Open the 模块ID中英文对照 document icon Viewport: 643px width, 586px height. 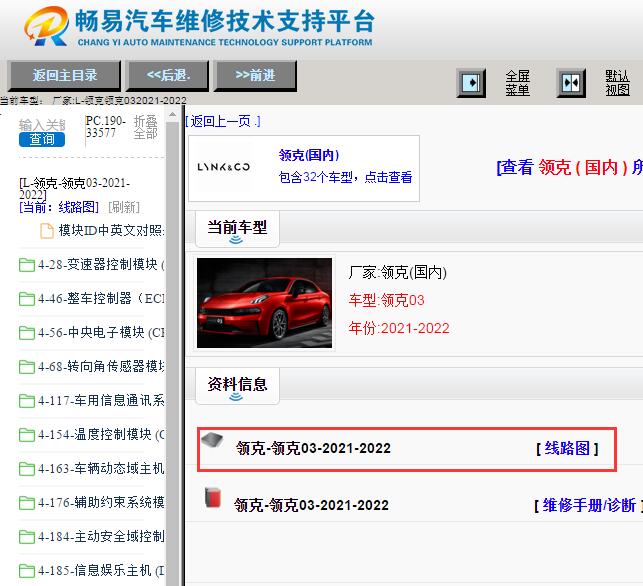click(x=47, y=230)
